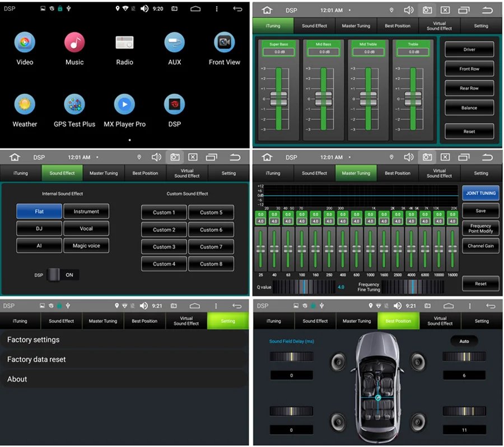Screen dimensions: 504x447
Task: Click the Q value slider bar
Action: click(304, 287)
